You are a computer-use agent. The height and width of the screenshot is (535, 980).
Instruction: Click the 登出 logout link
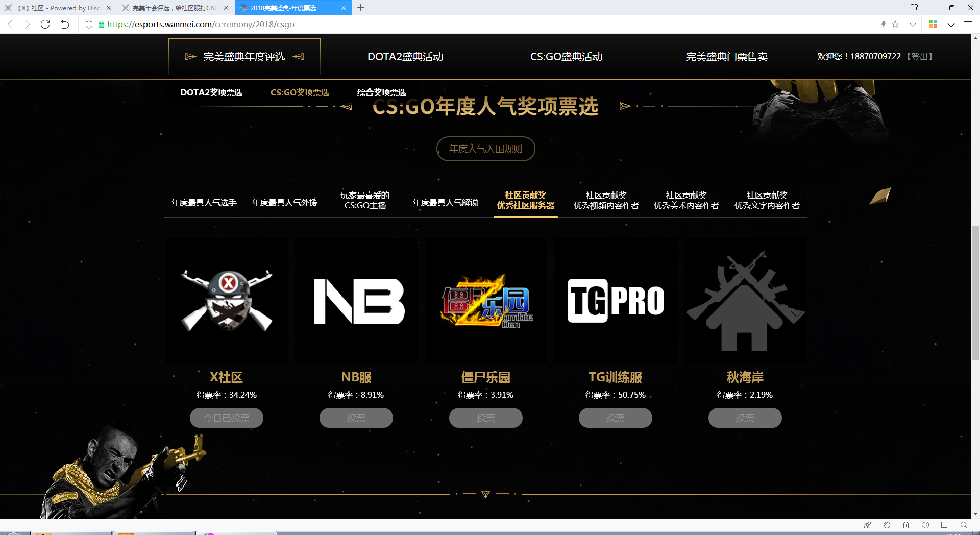920,57
